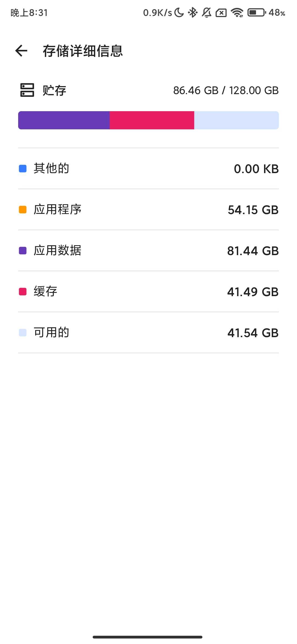Tap the Bluetooth status icon
The height and width of the screenshot is (644, 297).
(x=193, y=13)
